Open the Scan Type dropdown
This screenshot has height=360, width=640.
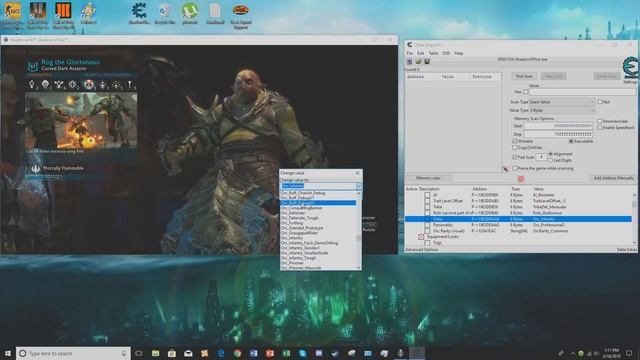pos(562,102)
